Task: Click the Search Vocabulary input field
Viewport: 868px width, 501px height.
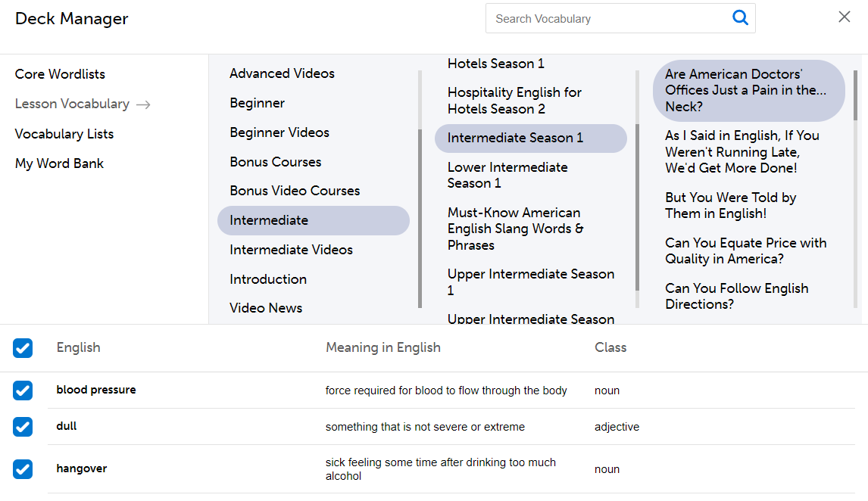Action: click(x=606, y=19)
